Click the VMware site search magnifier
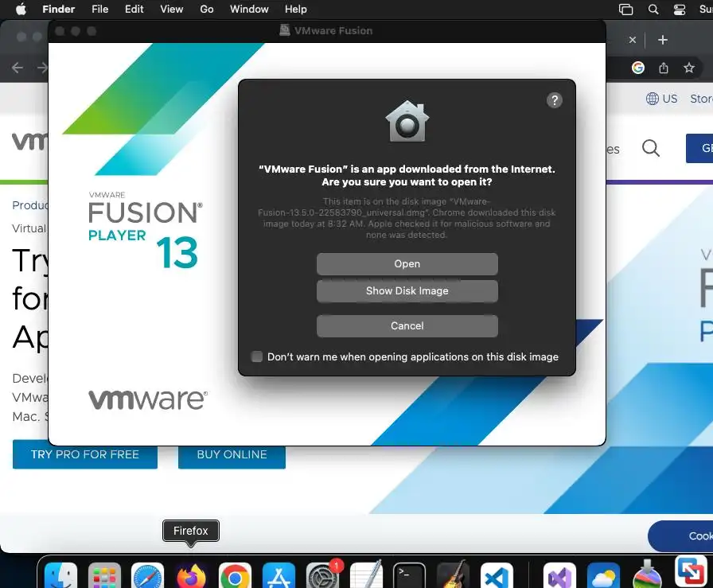Screen dimensions: 713x588 click(x=651, y=148)
